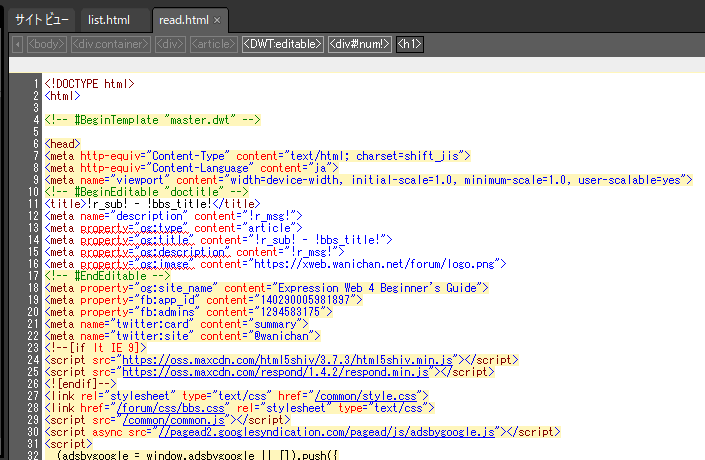Image resolution: width=705 pixels, height=460 pixels.
Task: Click the <head> tag on line 6
Action: pos(62,144)
